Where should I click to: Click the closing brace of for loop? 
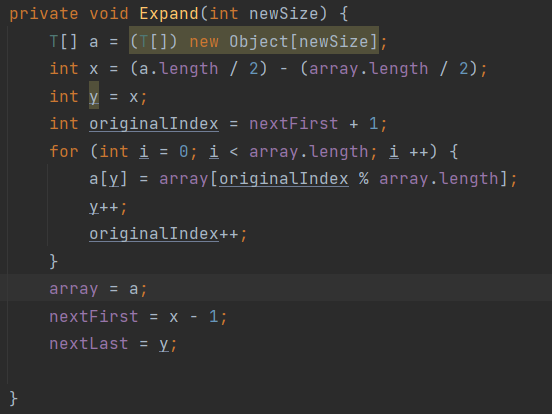(x=54, y=261)
